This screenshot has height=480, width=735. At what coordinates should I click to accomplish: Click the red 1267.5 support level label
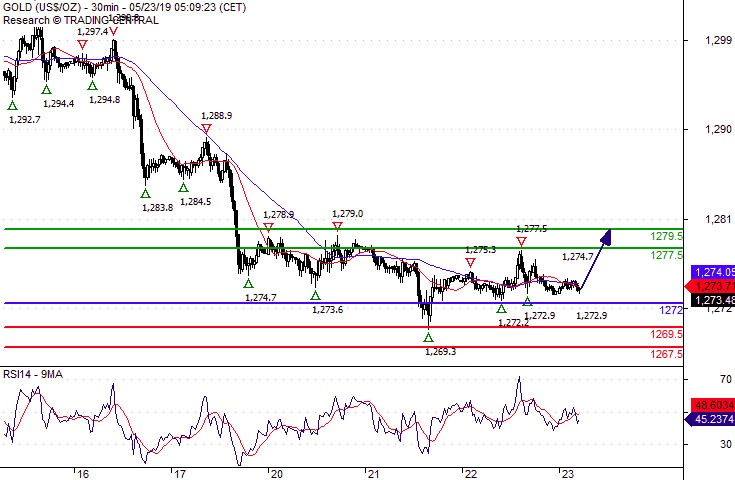[666, 354]
